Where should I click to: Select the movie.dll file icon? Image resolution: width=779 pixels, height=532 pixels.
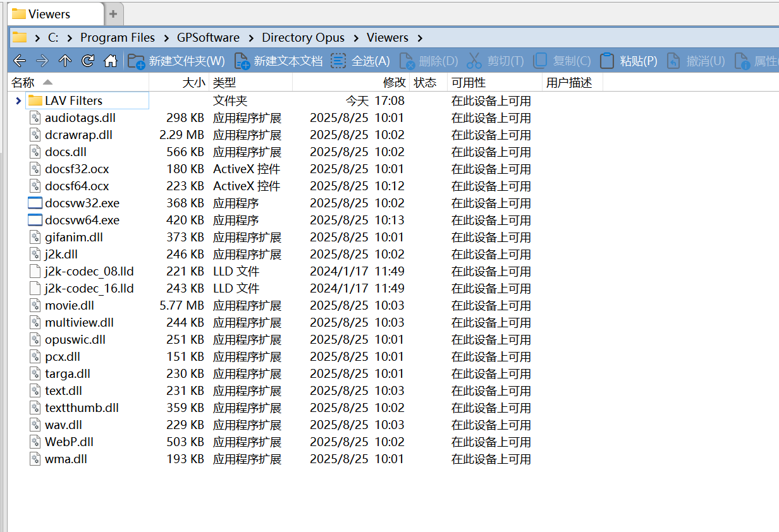(x=35, y=306)
